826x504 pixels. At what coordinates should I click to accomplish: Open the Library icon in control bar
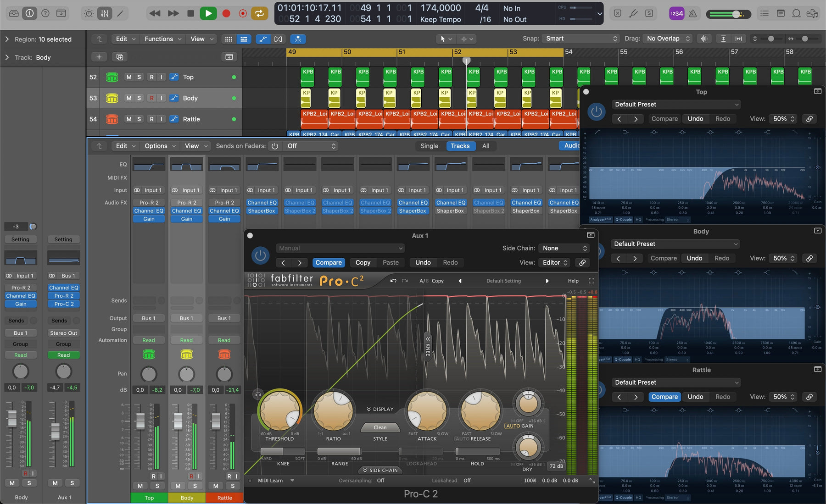pos(14,13)
